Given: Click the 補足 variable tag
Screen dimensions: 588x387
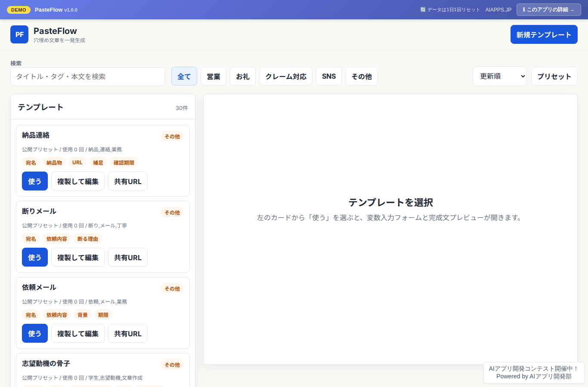Looking at the screenshot, I should (x=98, y=163).
